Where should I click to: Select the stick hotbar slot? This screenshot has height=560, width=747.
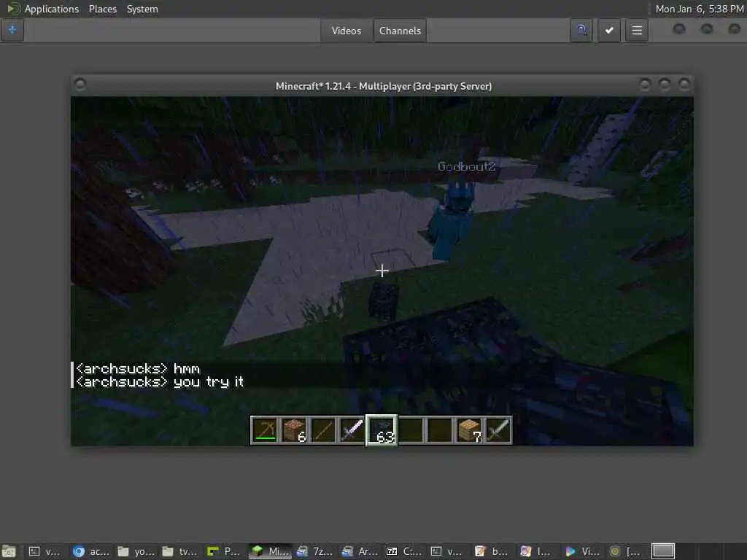point(323,430)
